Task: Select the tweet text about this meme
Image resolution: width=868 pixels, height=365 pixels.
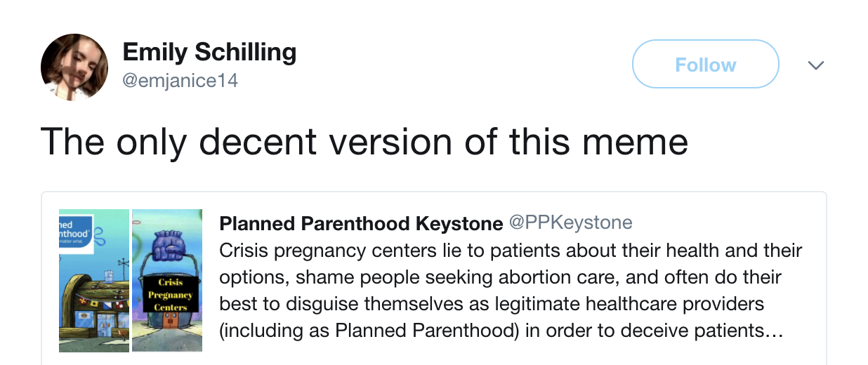Action: 364,141
